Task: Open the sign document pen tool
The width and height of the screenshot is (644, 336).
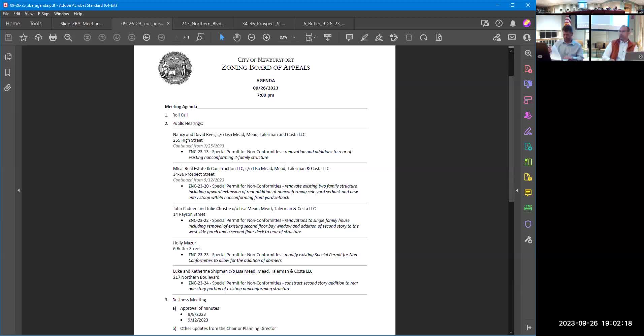Action: coord(379,37)
